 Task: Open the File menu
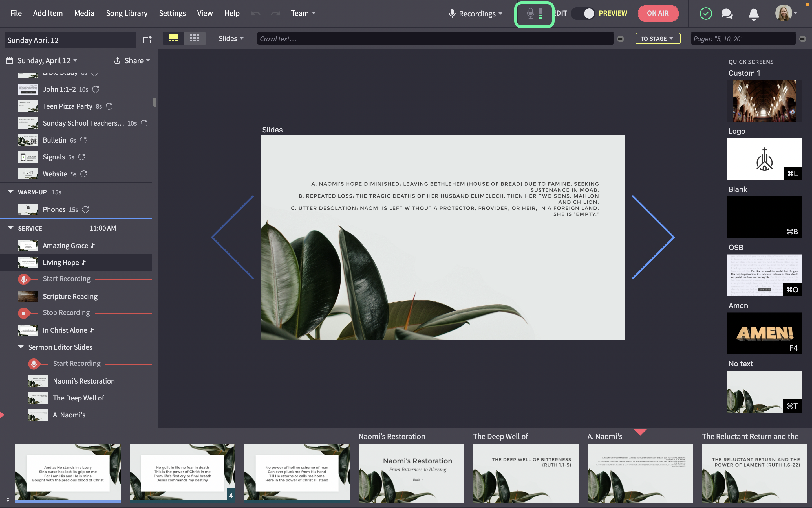point(16,13)
